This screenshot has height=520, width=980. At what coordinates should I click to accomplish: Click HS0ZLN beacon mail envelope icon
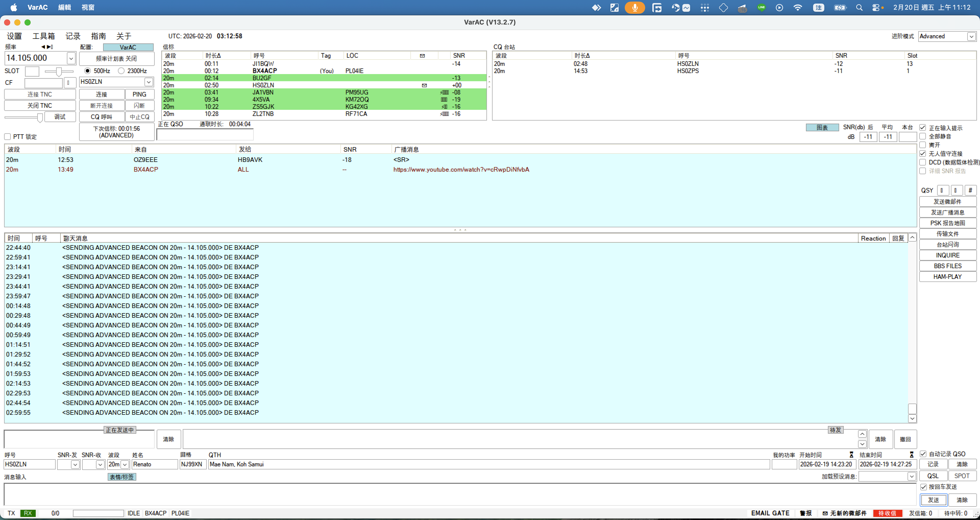tap(424, 85)
